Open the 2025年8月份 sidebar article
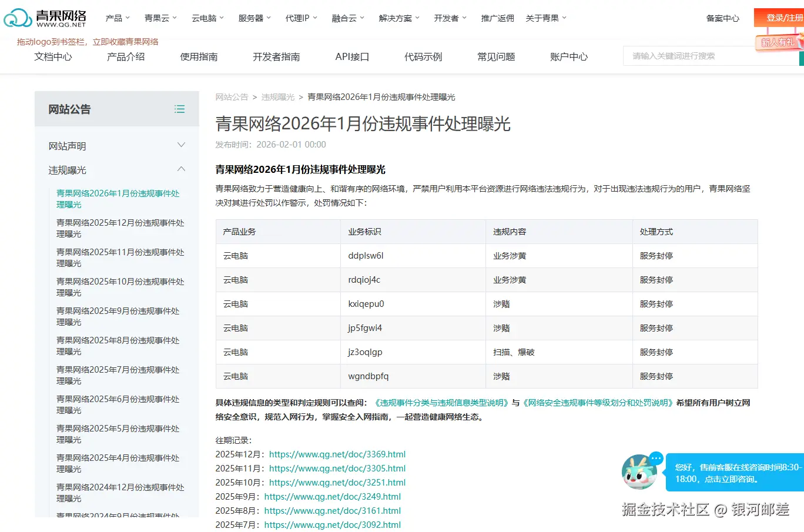804x532 pixels. pyautogui.click(x=118, y=346)
